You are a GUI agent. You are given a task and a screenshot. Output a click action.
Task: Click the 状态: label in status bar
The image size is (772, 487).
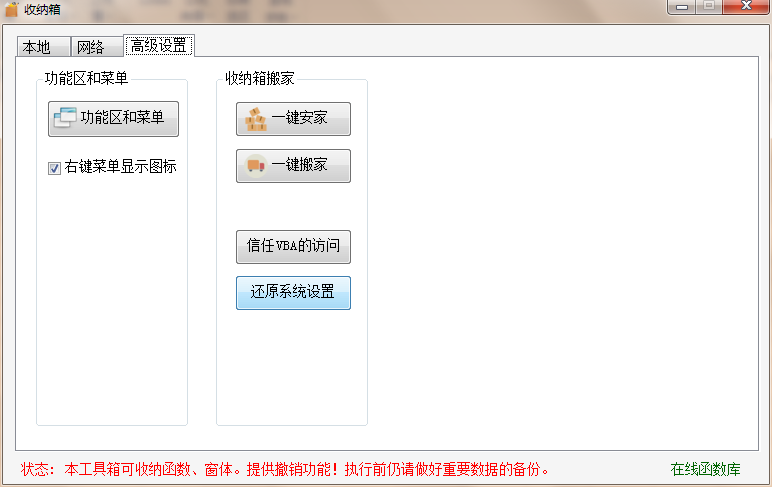[x=39, y=469]
